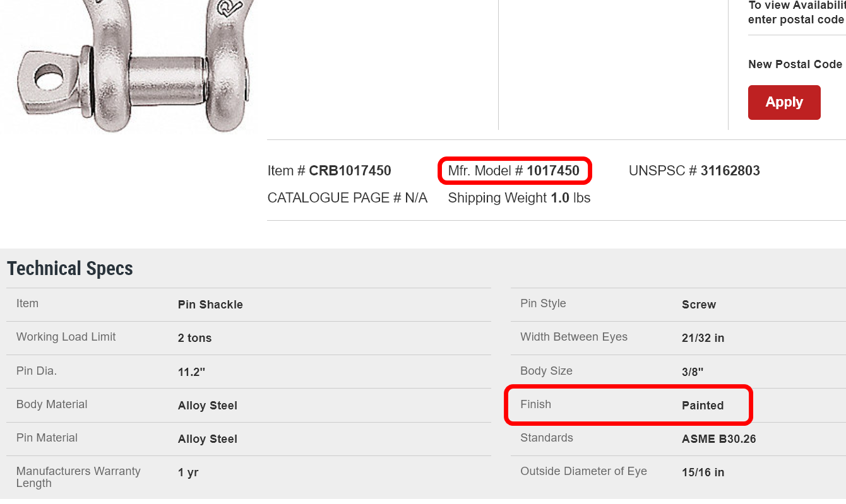This screenshot has width=846, height=504.
Task: Click the Finish value Painted
Action: click(703, 406)
